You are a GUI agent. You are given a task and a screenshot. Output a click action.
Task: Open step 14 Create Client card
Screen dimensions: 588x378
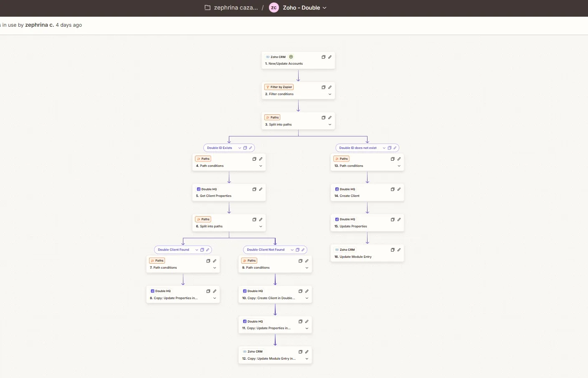click(x=367, y=193)
